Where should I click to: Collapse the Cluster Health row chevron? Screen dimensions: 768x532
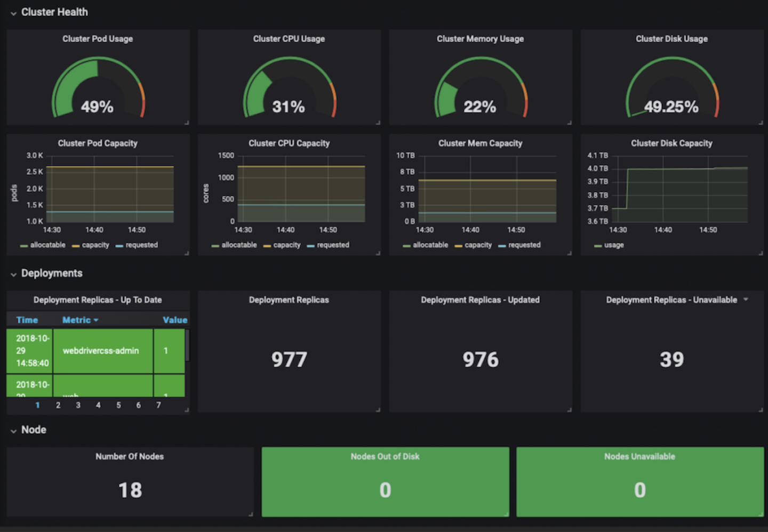point(13,13)
